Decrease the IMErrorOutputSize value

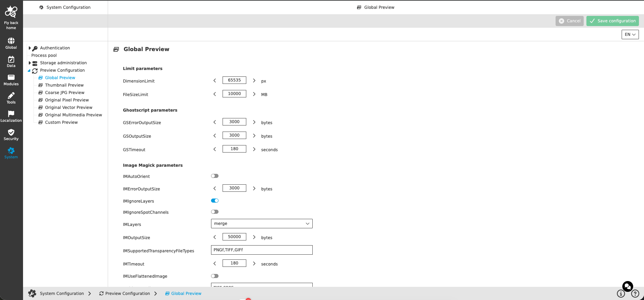point(215,188)
